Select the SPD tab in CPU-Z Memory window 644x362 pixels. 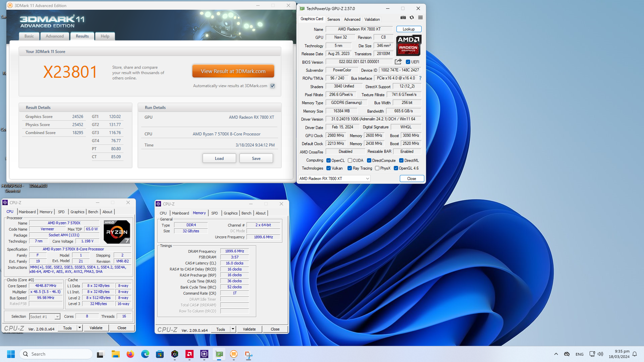click(215, 213)
